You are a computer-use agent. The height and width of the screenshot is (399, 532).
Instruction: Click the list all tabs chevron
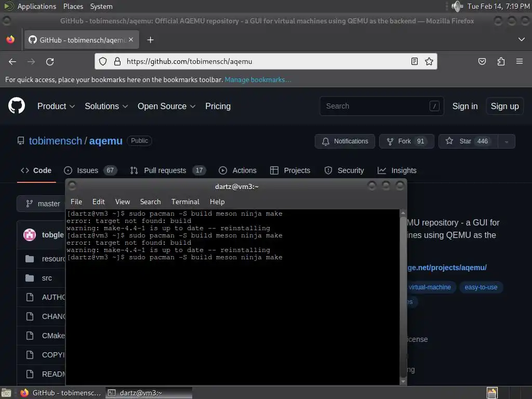point(522,39)
